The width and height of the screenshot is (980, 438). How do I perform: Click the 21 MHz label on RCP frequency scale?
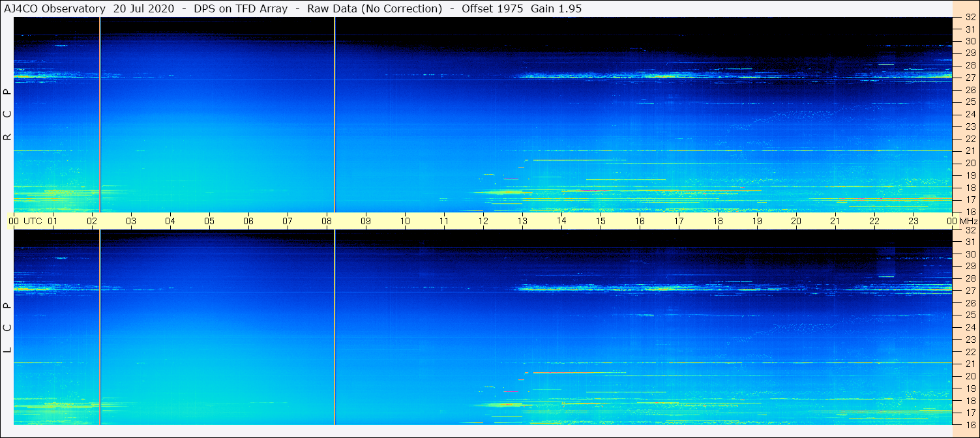point(970,151)
